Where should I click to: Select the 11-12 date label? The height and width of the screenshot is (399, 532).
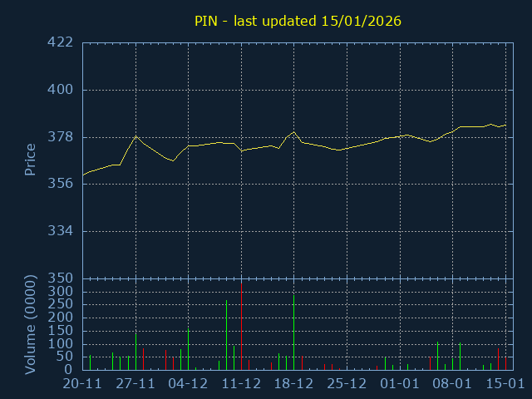pyautogui.click(x=241, y=384)
